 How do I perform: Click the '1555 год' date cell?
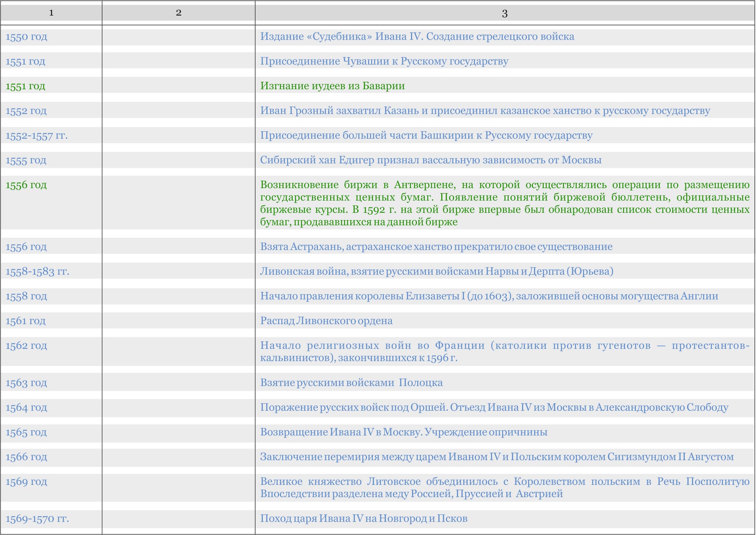pos(26,160)
